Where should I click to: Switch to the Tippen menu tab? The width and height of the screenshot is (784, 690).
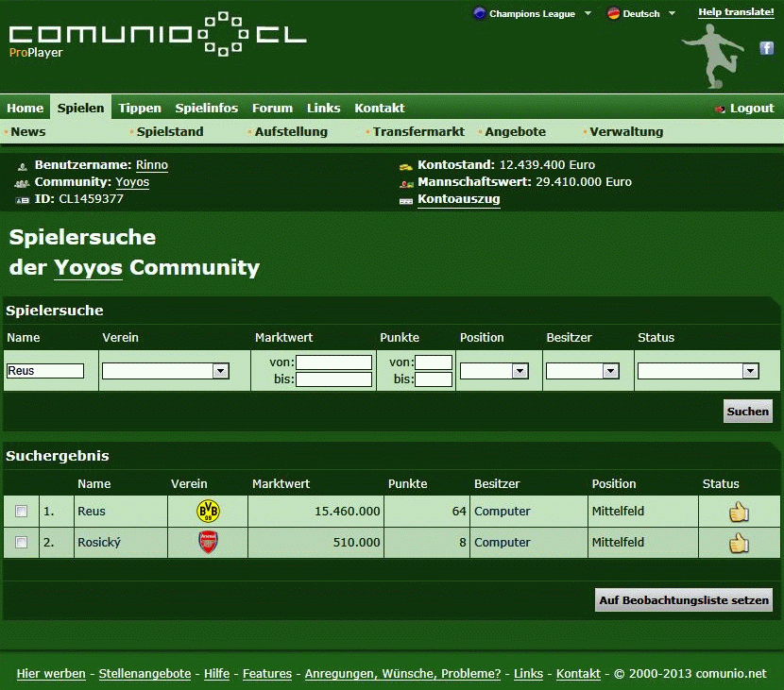[x=140, y=108]
